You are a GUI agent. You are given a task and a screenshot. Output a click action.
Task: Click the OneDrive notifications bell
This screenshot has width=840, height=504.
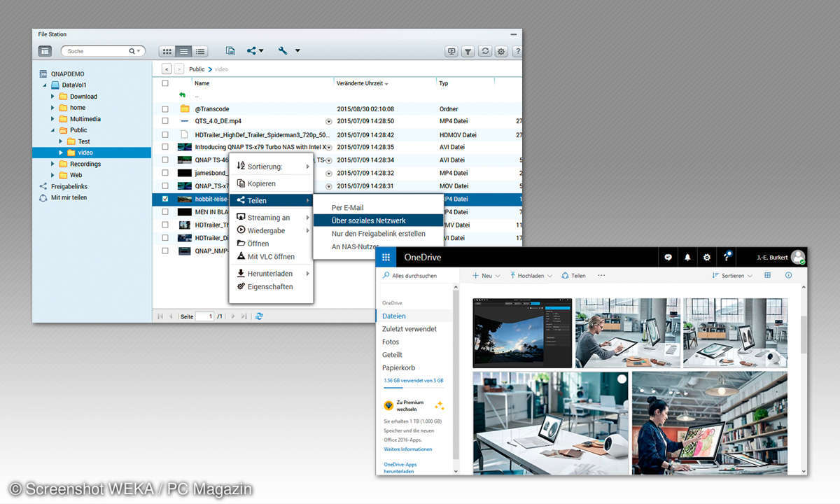(687, 257)
